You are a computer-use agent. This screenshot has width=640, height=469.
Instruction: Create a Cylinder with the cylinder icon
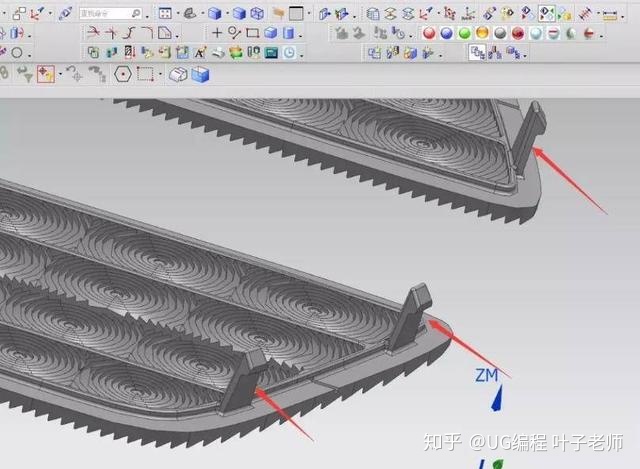coord(288,33)
